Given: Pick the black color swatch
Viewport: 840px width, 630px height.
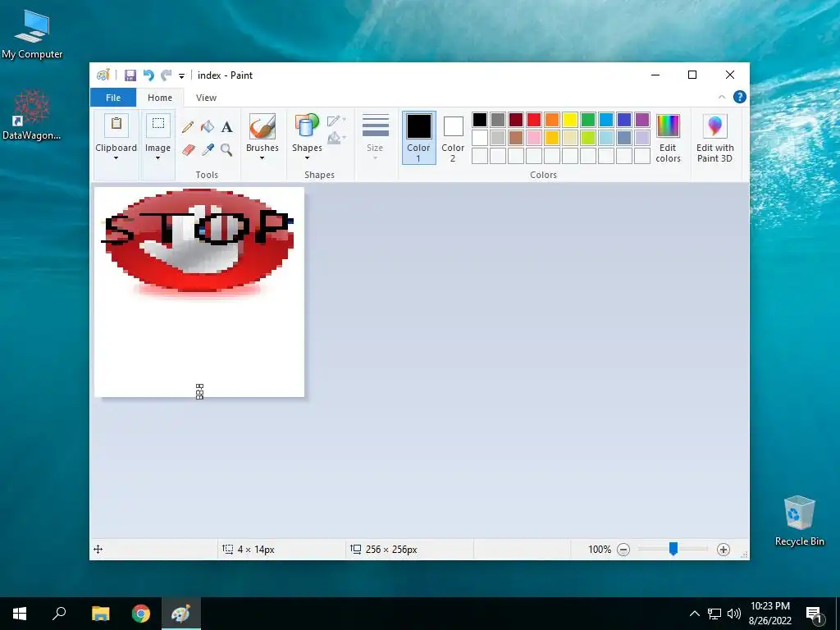Looking at the screenshot, I should (x=480, y=120).
